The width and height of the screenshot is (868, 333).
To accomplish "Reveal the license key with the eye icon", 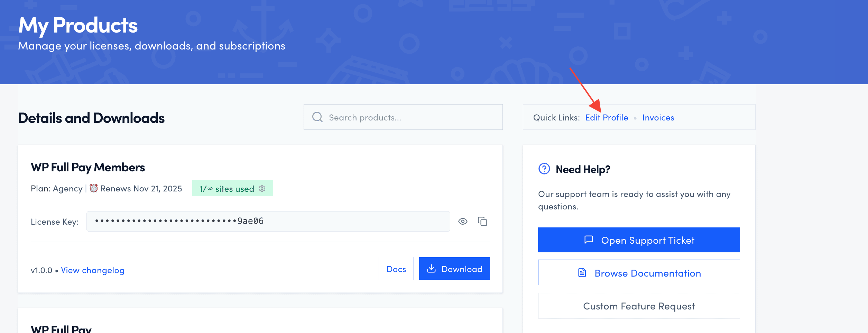I will [463, 222].
